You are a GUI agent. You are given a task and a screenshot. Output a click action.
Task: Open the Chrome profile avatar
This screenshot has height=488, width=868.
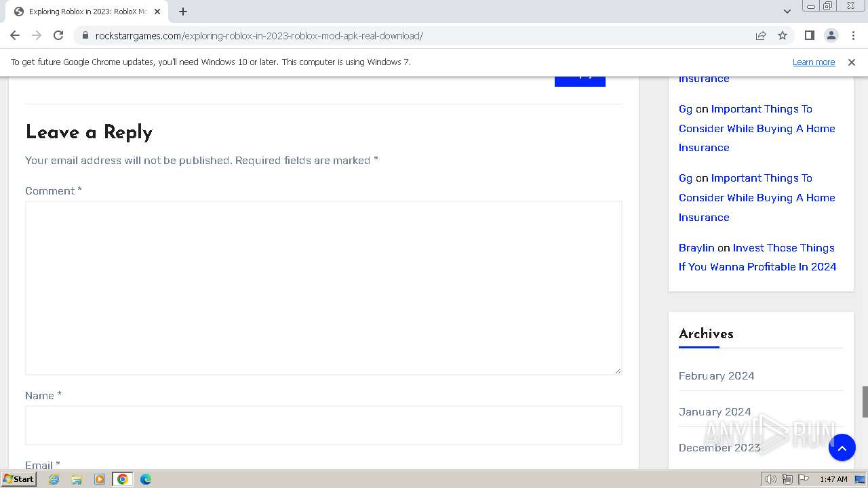click(x=831, y=35)
